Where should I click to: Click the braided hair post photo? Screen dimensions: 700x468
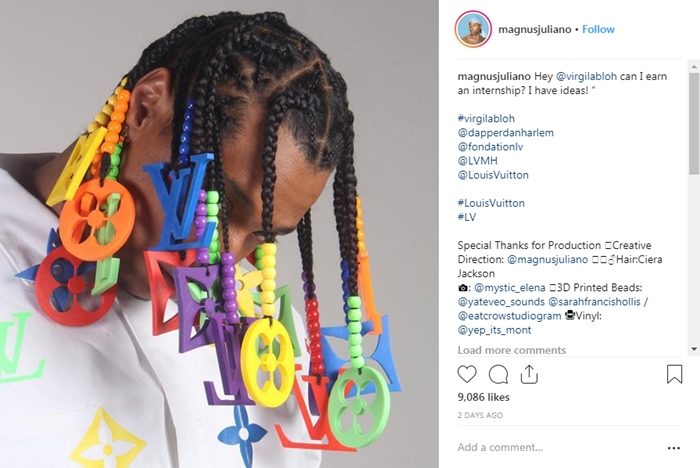pyautogui.click(x=219, y=234)
